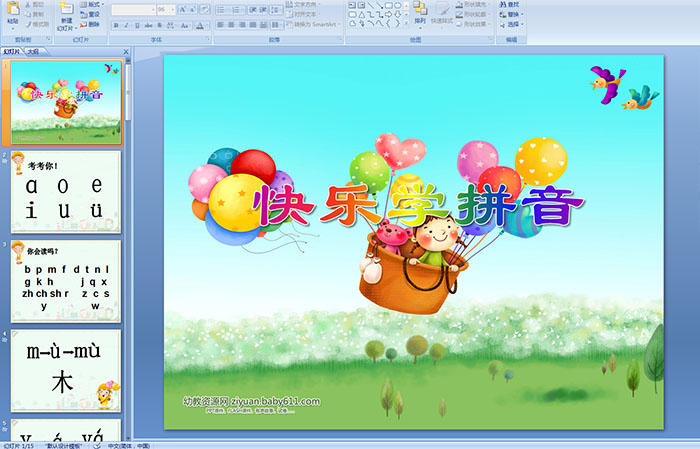
Task: Decrease font size with small A
Action: click(x=193, y=10)
